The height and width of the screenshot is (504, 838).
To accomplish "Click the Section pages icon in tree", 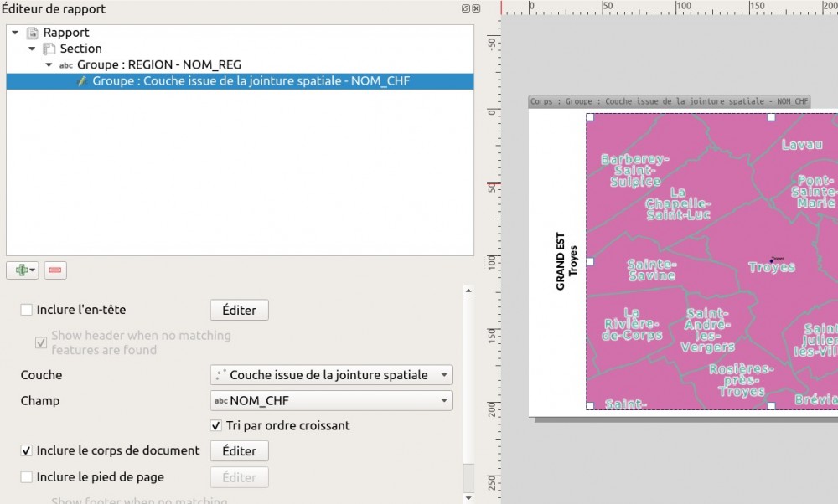I will click(x=49, y=49).
